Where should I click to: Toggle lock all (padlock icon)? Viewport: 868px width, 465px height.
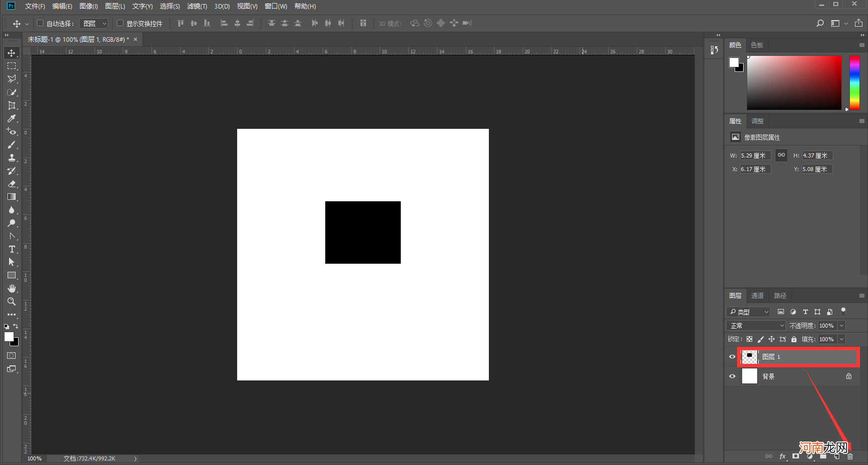(794, 339)
